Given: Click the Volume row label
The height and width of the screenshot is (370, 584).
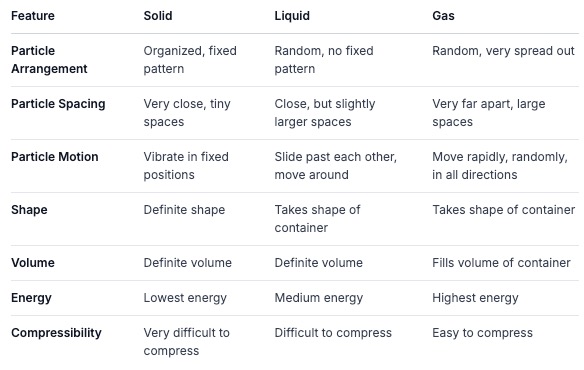Looking at the screenshot, I should click(x=33, y=263).
